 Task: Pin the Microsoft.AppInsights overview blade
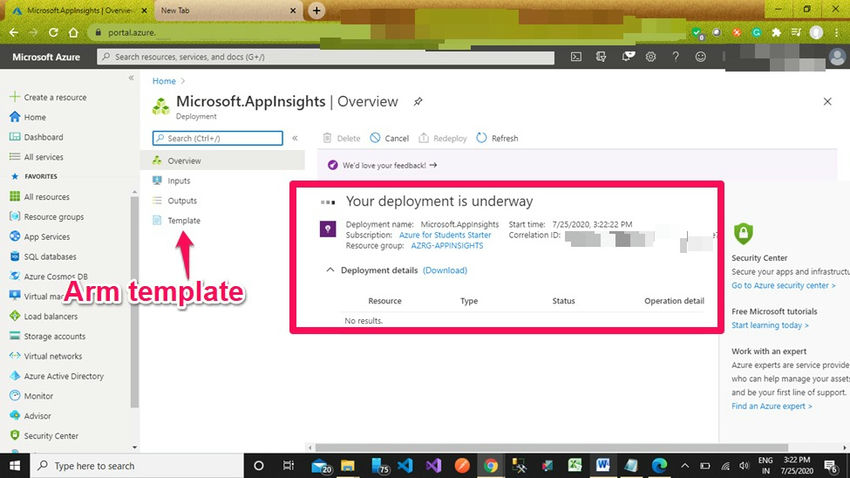click(x=417, y=101)
